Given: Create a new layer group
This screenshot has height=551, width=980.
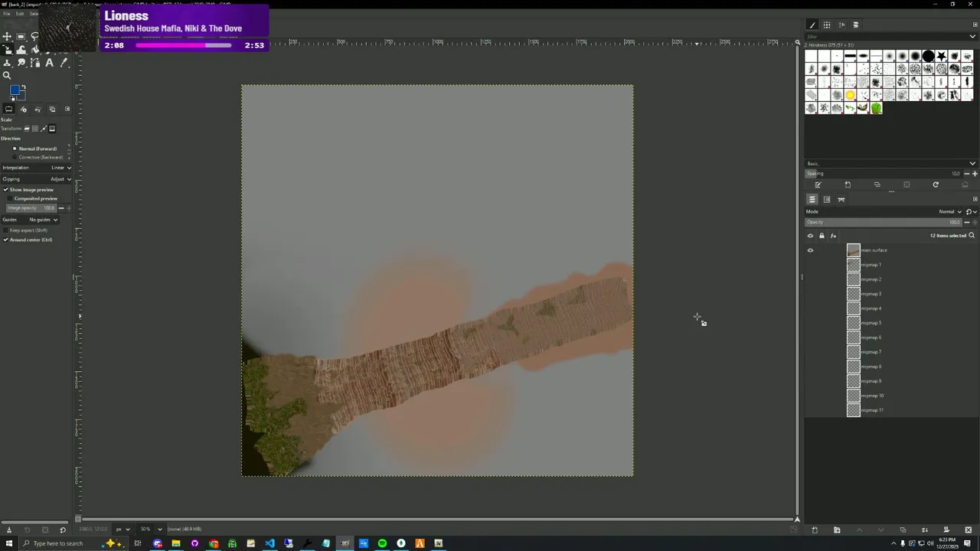Looking at the screenshot, I should pyautogui.click(x=837, y=530).
